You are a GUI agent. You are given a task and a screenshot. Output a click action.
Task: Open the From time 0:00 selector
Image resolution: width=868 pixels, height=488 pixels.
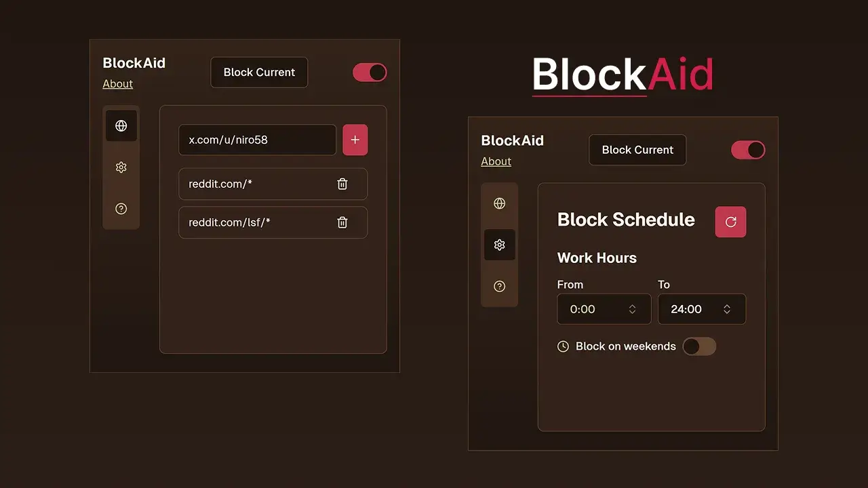[x=604, y=309]
